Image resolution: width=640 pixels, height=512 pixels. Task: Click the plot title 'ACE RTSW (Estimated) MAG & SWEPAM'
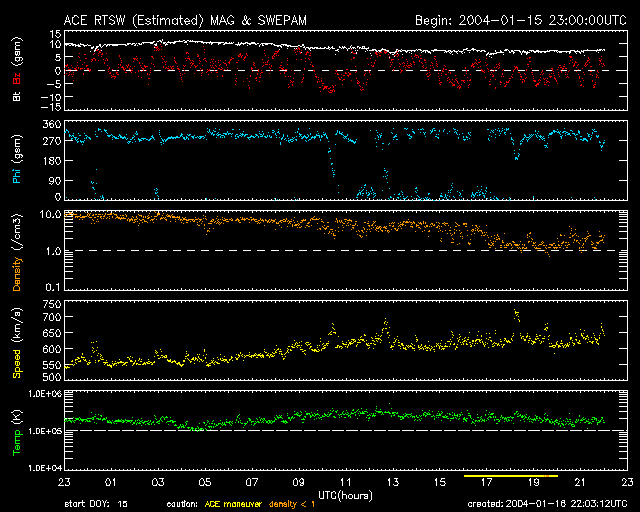click(176, 19)
